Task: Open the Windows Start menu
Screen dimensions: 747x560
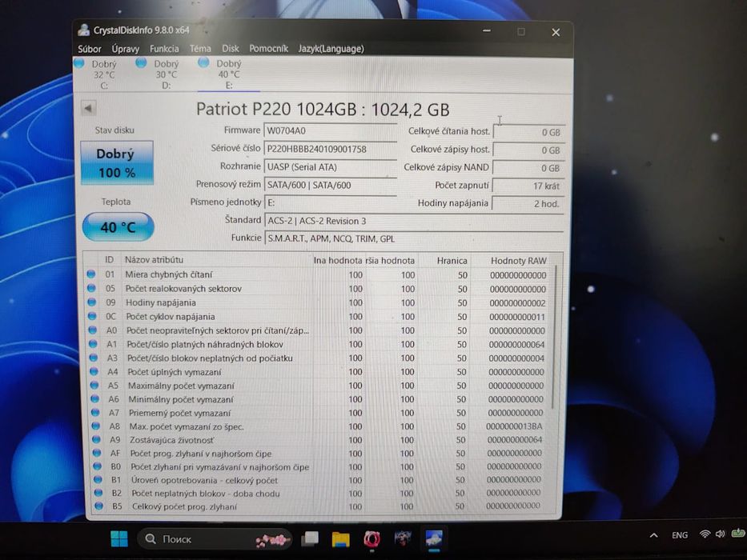Action: (x=119, y=539)
